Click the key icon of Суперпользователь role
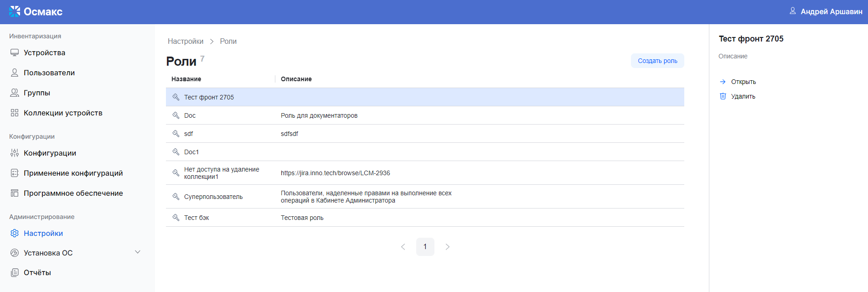 [176, 197]
